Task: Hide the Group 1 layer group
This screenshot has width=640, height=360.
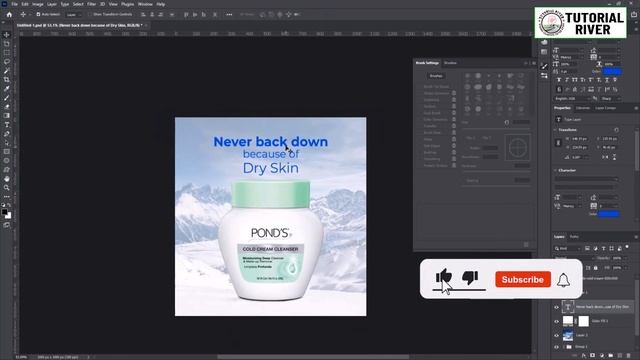Action: [556, 347]
